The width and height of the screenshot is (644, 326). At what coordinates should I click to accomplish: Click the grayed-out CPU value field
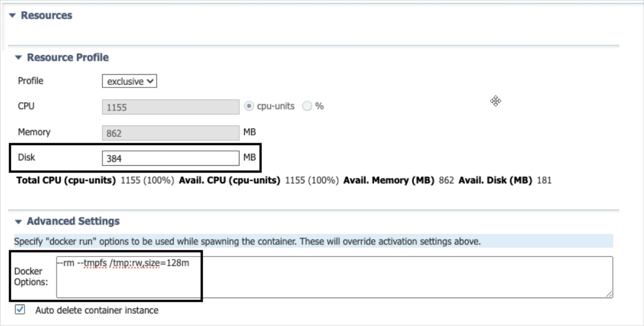click(171, 106)
